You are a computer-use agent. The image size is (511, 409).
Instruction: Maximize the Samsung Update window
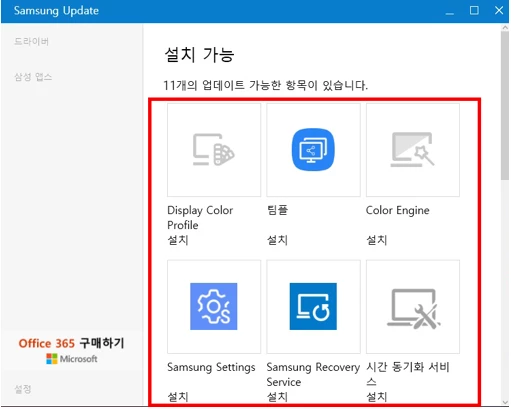[474, 11]
